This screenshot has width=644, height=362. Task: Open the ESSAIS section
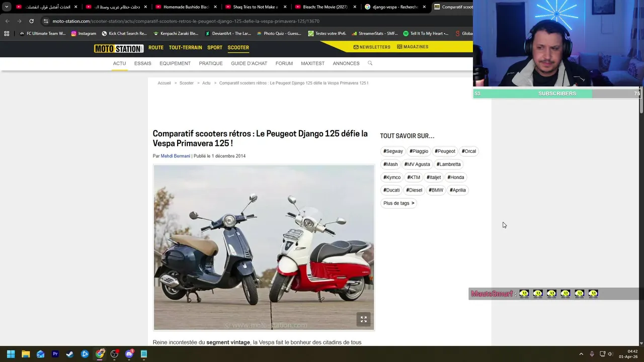coord(142,63)
